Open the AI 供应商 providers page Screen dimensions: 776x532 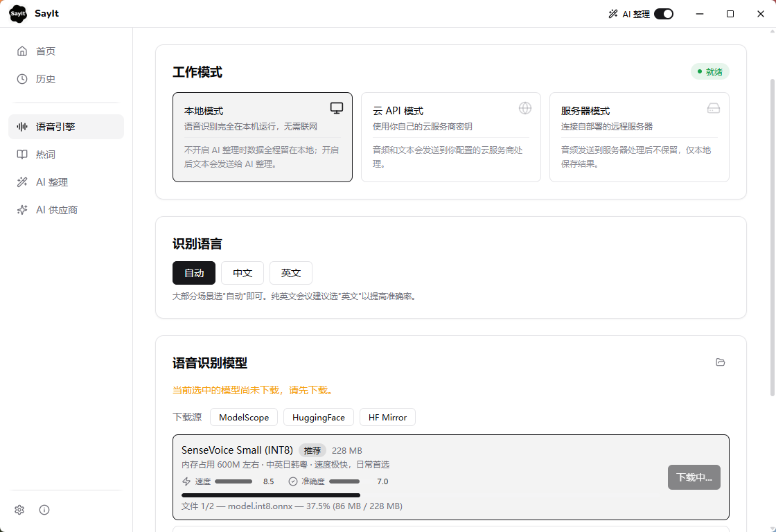pos(67,210)
